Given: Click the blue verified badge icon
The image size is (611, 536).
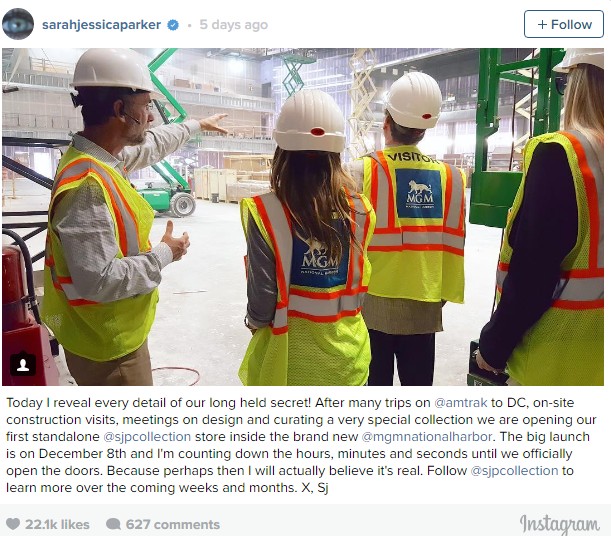Looking at the screenshot, I should point(173,25).
